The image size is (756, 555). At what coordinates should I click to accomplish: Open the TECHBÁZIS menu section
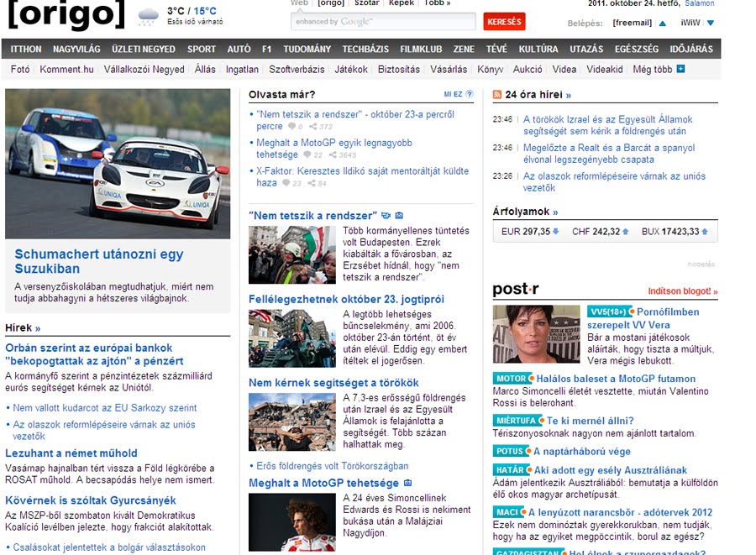(x=365, y=50)
